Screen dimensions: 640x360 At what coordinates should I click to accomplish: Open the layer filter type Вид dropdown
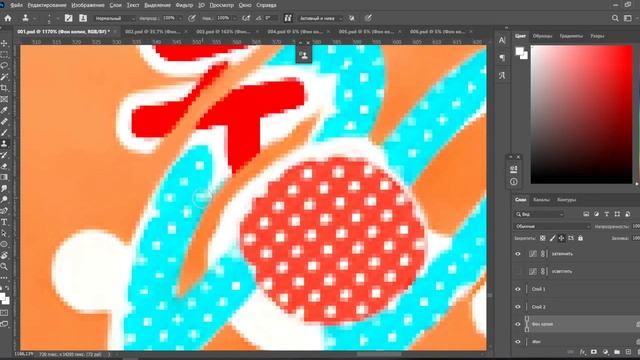tap(539, 214)
